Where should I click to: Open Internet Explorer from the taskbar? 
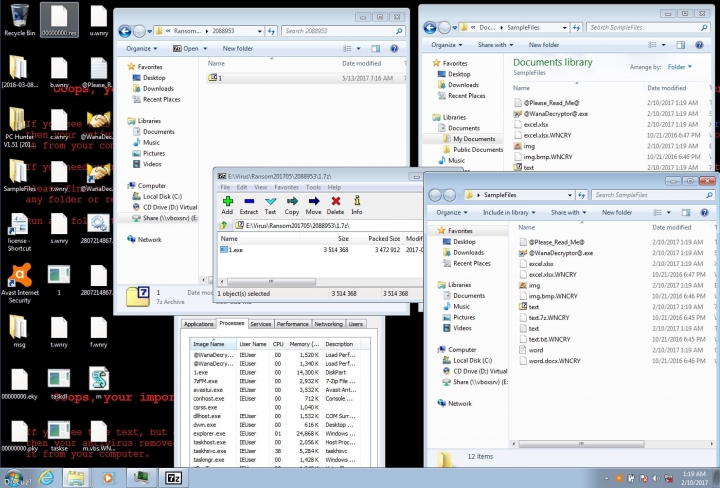[x=46, y=478]
